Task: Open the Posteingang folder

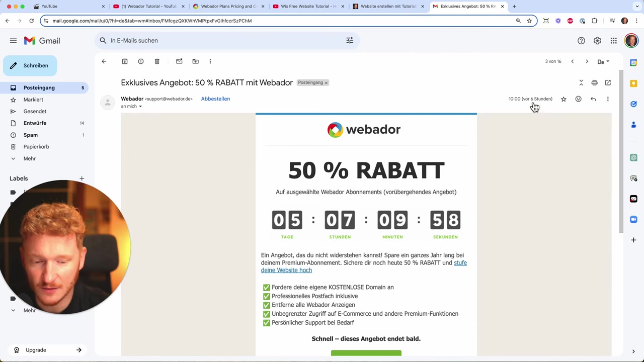Action: click(45, 88)
